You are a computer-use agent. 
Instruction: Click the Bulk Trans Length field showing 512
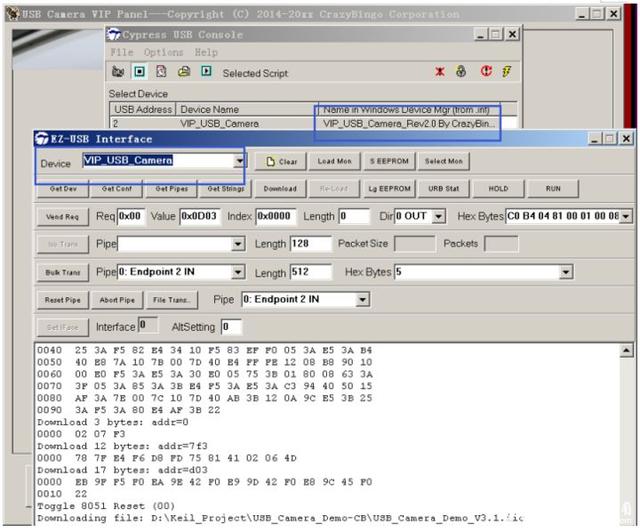pos(311,272)
